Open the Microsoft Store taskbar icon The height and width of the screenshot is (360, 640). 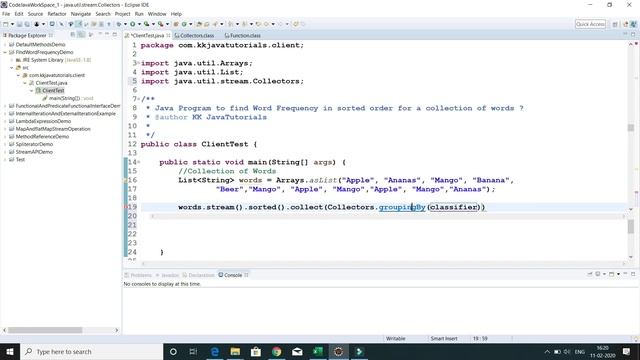256,351
